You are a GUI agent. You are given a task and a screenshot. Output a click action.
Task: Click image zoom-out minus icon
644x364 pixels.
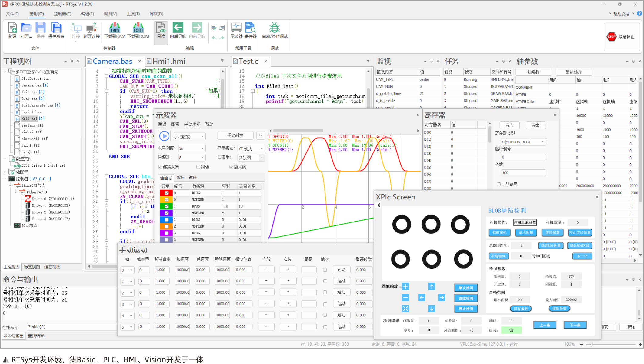click(405, 298)
